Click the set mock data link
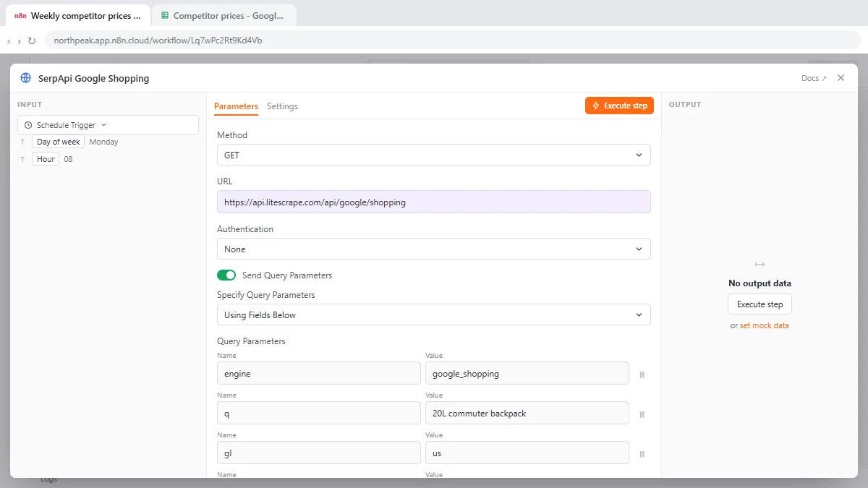The height and width of the screenshot is (488, 868). [764, 325]
